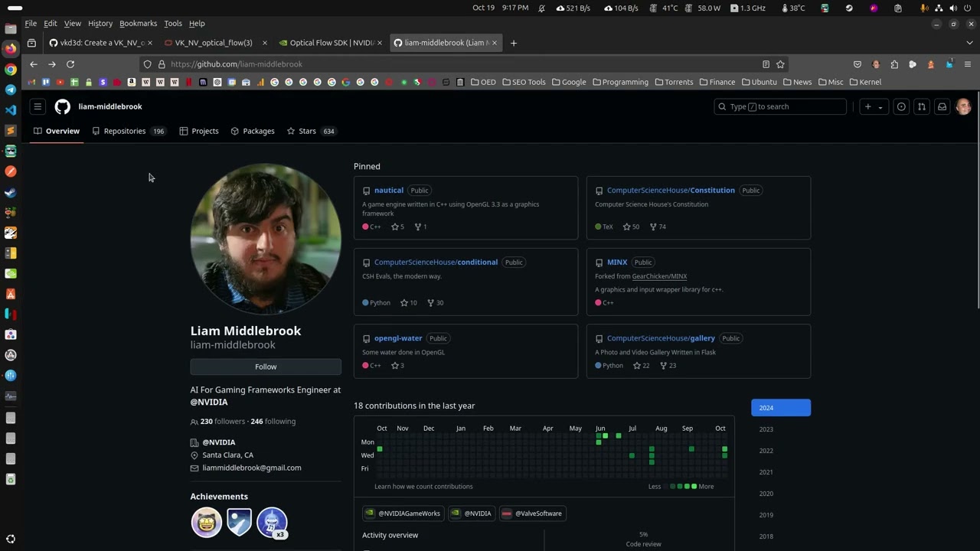Switch to the Packages tab
This screenshot has height=551, width=980.
pos(253,131)
